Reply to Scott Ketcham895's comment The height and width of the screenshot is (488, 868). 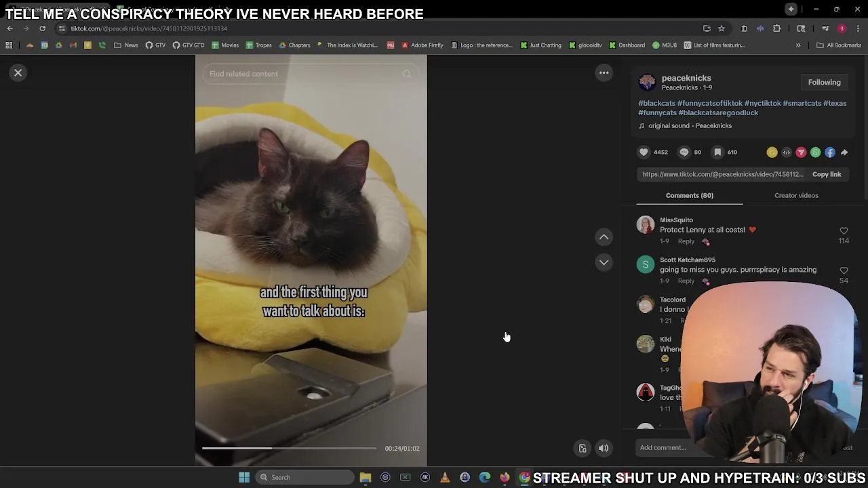pyautogui.click(x=686, y=281)
